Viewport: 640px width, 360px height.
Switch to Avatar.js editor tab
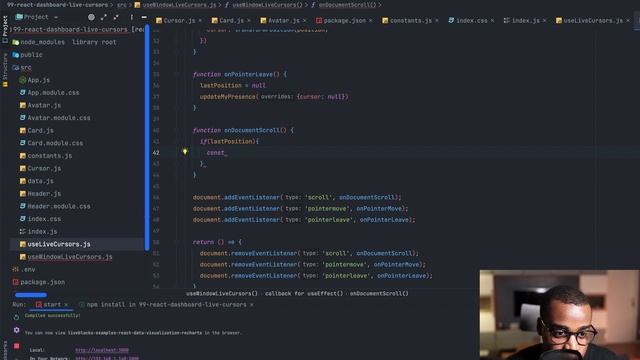[284, 20]
